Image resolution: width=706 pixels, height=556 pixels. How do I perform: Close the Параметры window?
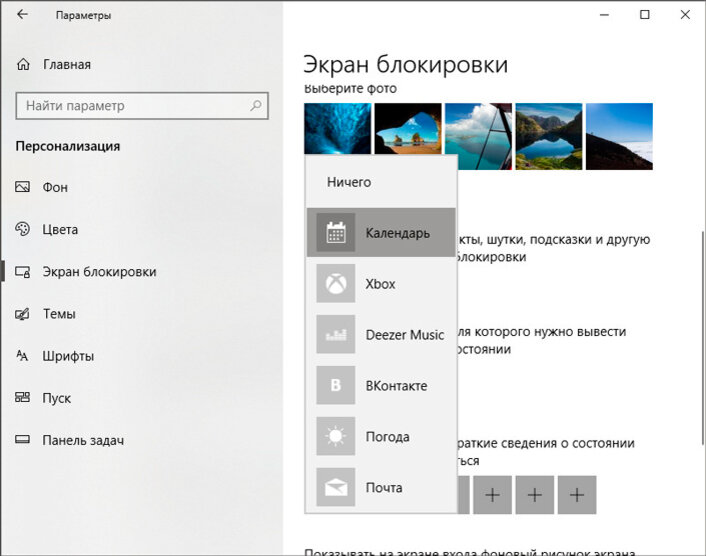pyautogui.click(x=685, y=15)
